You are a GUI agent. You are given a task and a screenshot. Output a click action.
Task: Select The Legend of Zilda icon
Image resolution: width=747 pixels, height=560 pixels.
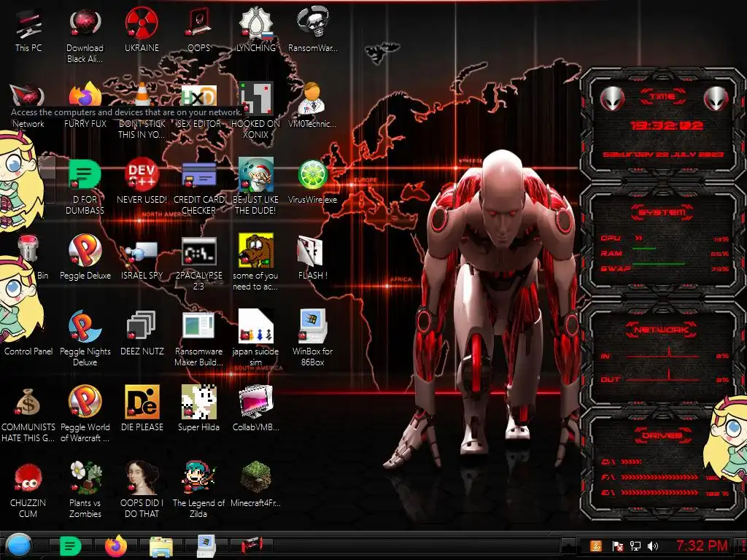[x=198, y=489]
